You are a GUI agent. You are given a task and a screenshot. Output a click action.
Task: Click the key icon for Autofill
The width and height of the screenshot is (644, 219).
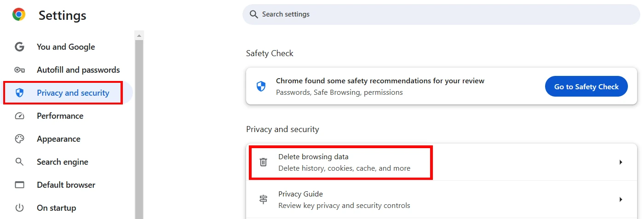[x=19, y=70]
